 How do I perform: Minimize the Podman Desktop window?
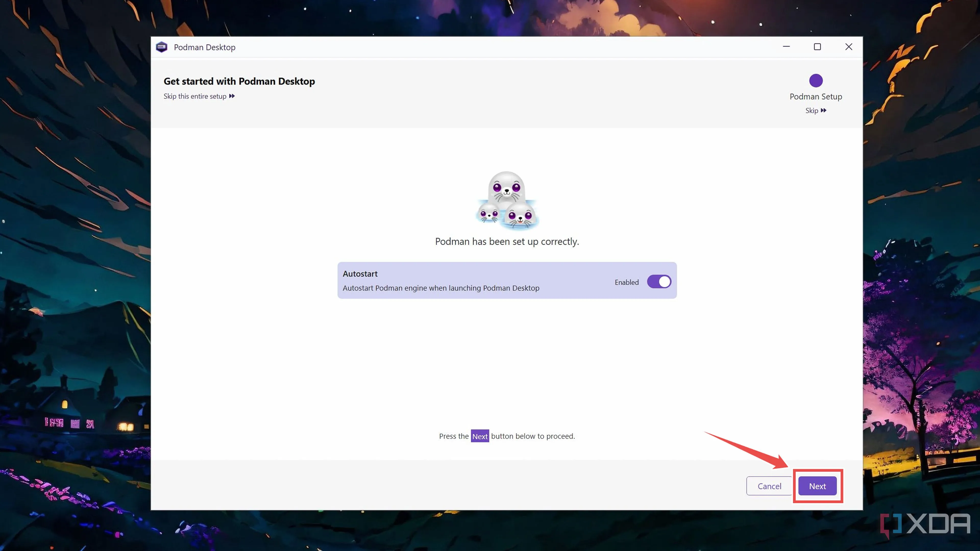(786, 47)
